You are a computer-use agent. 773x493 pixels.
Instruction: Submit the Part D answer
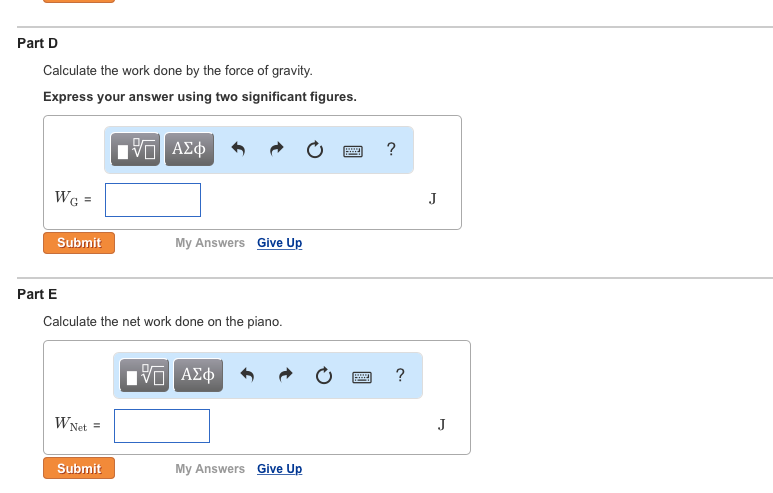coord(79,243)
